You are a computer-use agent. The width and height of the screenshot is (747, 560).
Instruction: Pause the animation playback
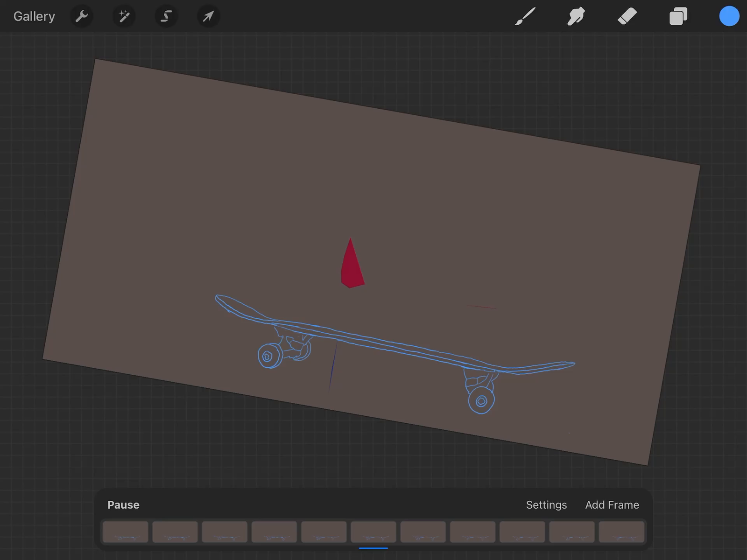123,504
